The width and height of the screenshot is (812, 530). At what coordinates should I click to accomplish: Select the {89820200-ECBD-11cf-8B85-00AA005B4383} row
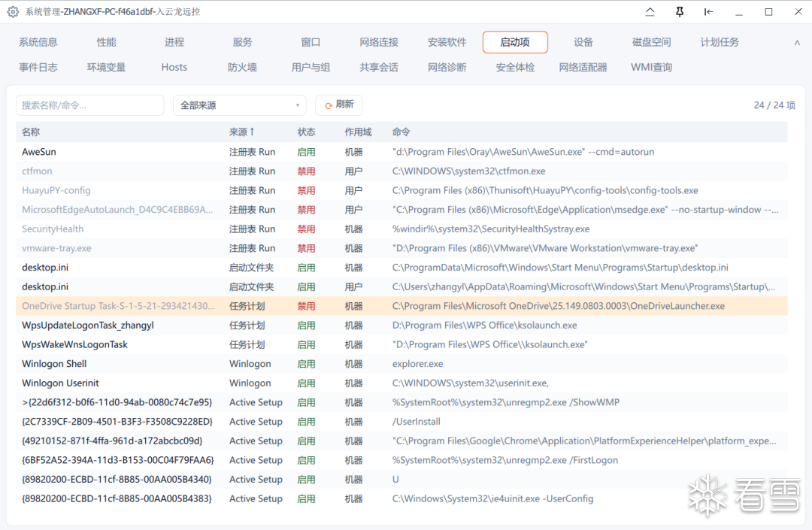pyautogui.click(x=401, y=498)
